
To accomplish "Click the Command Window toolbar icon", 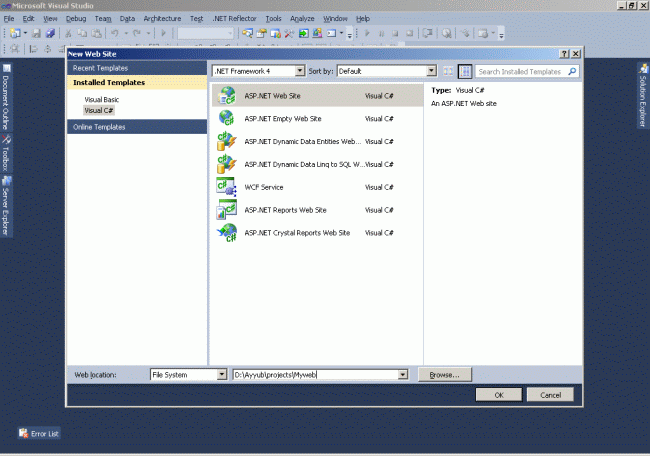I will pyautogui.click(x=331, y=33).
